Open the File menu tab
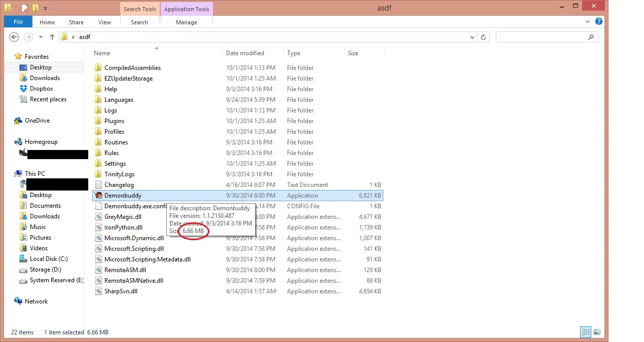The height and width of the screenshot is (342, 644). point(18,22)
